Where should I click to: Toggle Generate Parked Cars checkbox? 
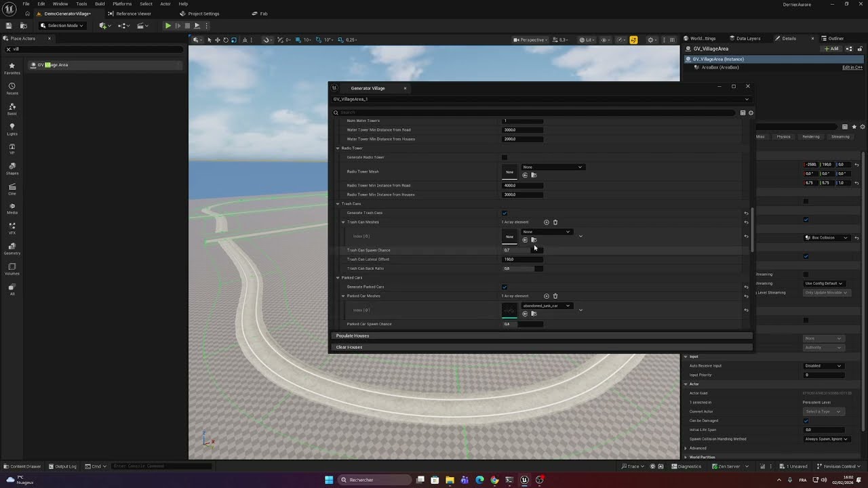tap(505, 287)
